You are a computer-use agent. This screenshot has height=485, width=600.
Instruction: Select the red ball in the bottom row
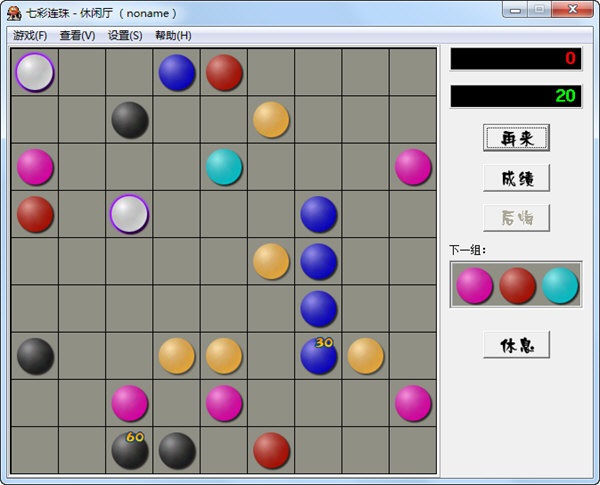pos(271,450)
